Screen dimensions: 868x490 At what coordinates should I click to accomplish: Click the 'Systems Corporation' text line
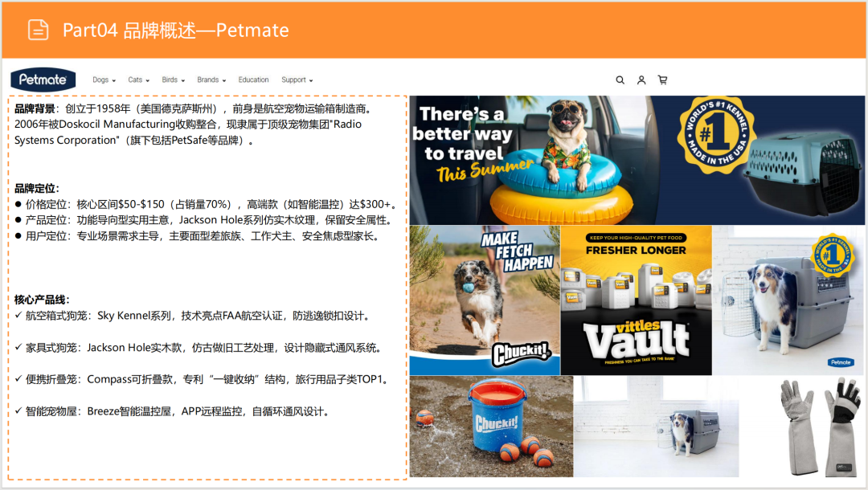[134, 141]
